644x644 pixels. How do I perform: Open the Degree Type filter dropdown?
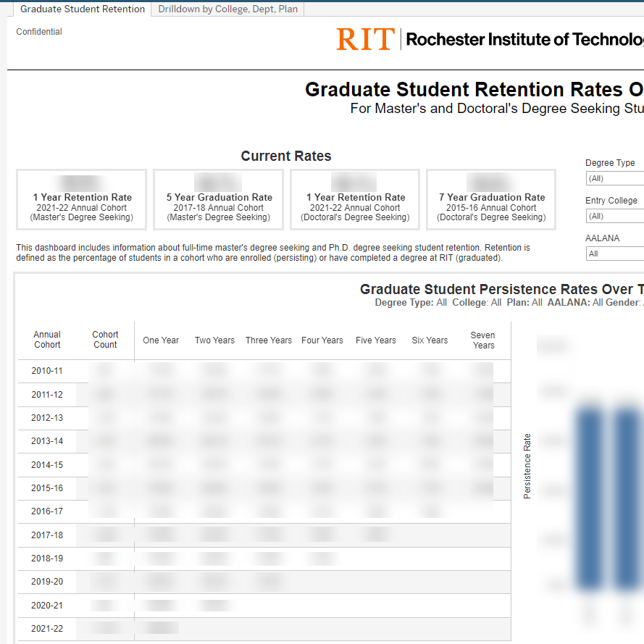point(614,178)
